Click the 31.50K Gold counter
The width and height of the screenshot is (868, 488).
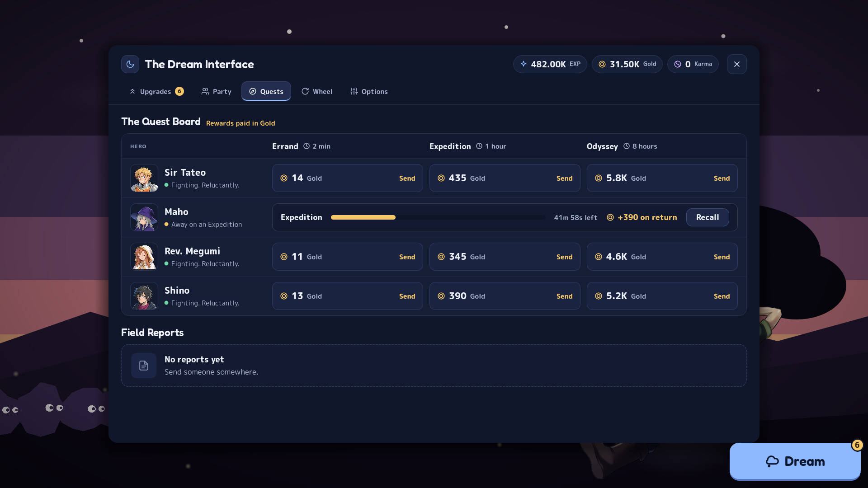(x=627, y=64)
